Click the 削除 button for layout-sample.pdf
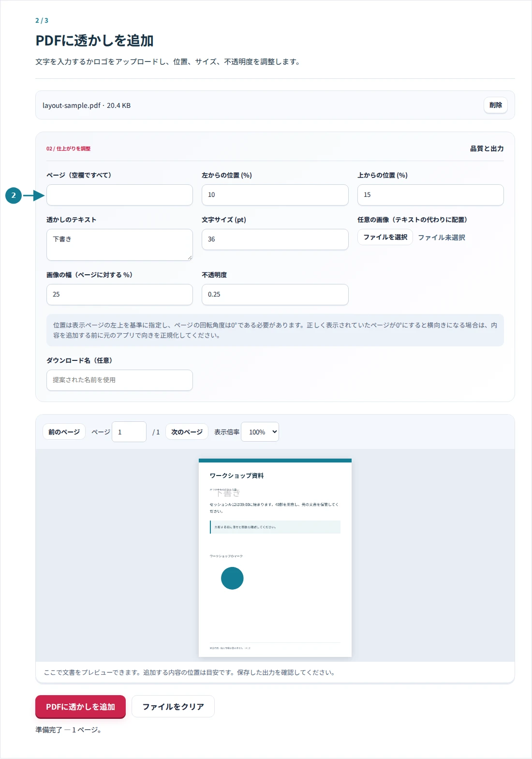 pos(495,105)
